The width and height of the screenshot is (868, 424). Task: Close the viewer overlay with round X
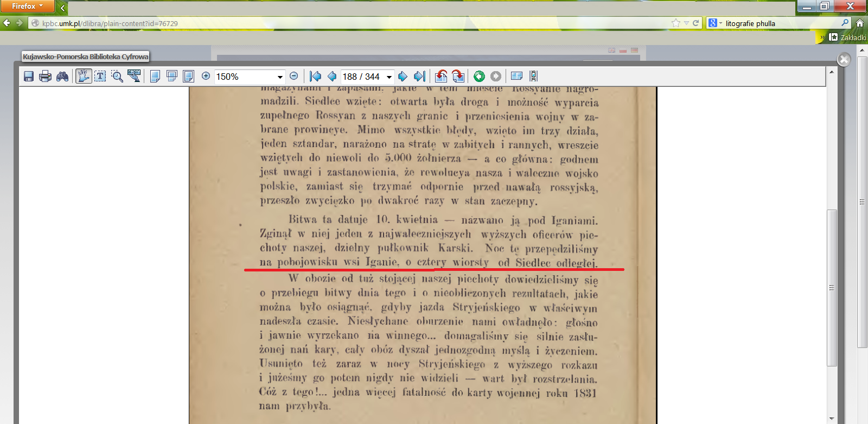[x=844, y=59]
